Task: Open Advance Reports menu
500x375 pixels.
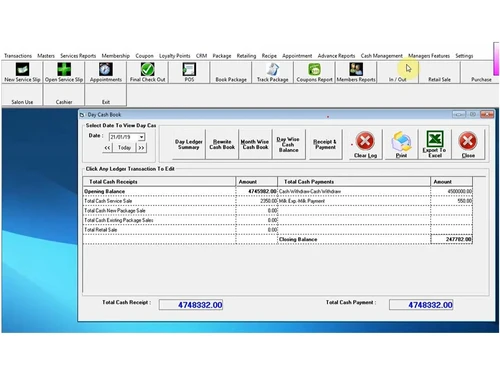Action: 336,56
